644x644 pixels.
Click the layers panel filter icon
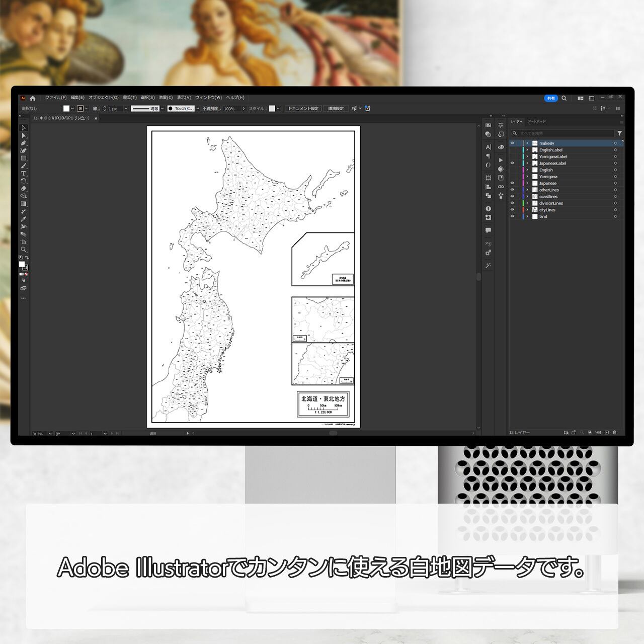[x=619, y=133]
